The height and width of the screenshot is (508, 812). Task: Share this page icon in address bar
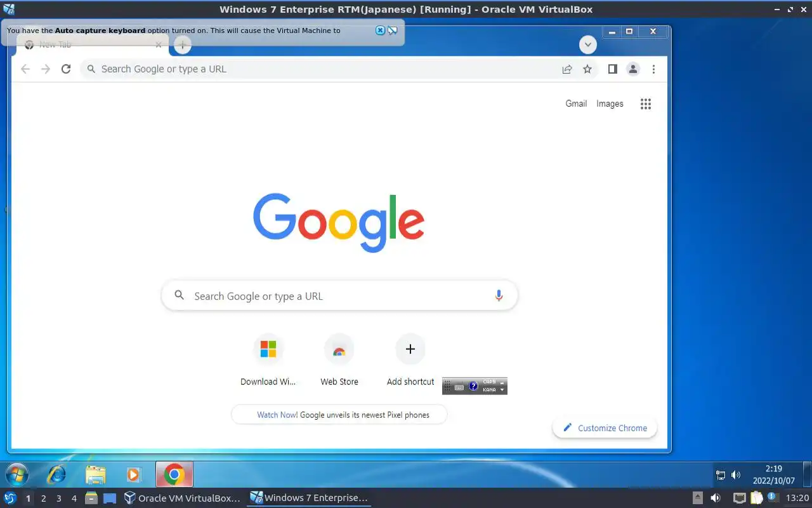tap(567, 69)
